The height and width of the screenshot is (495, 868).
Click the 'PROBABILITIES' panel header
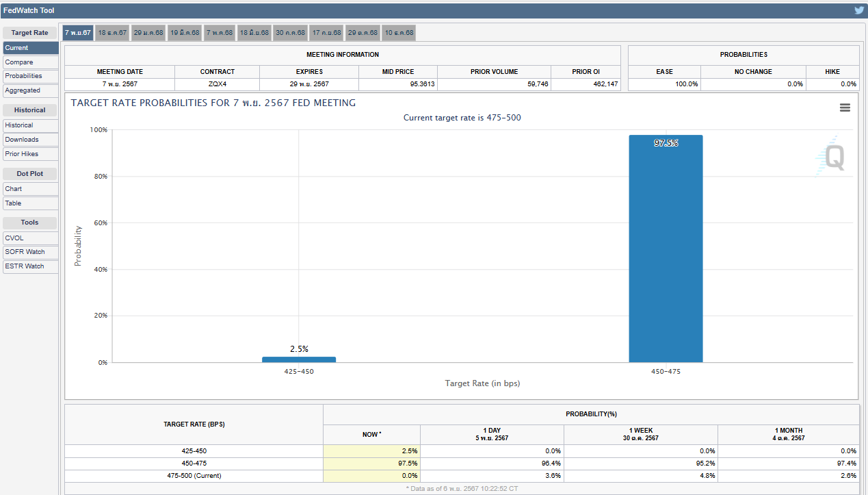[744, 55]
